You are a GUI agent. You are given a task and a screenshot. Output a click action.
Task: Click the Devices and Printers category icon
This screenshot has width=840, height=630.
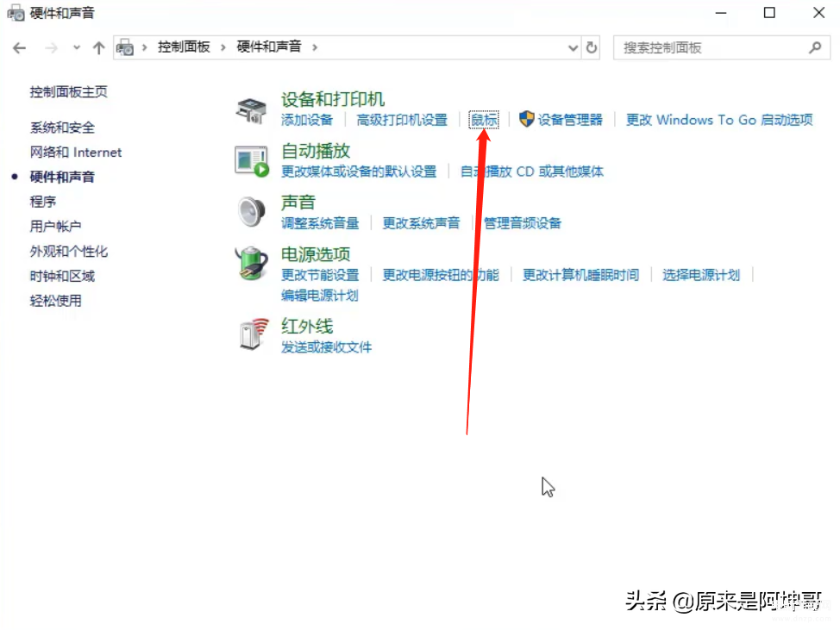[251, 110]
